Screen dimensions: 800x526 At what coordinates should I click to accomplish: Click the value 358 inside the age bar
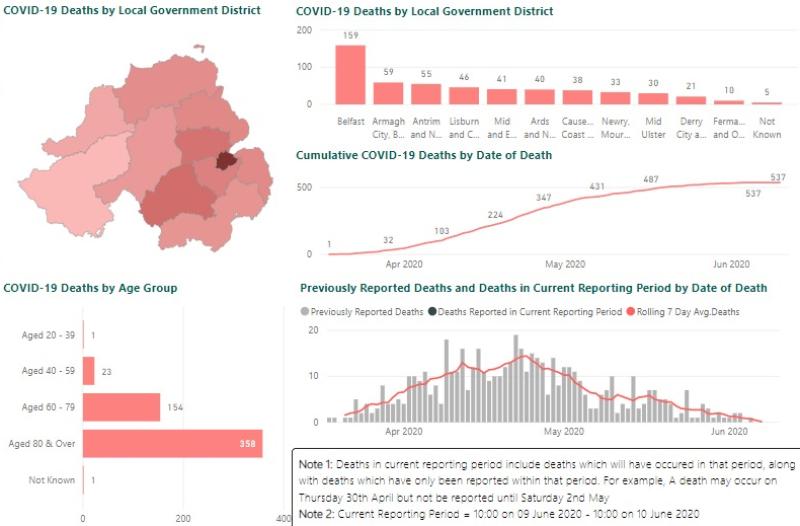[x=247, y=443]
